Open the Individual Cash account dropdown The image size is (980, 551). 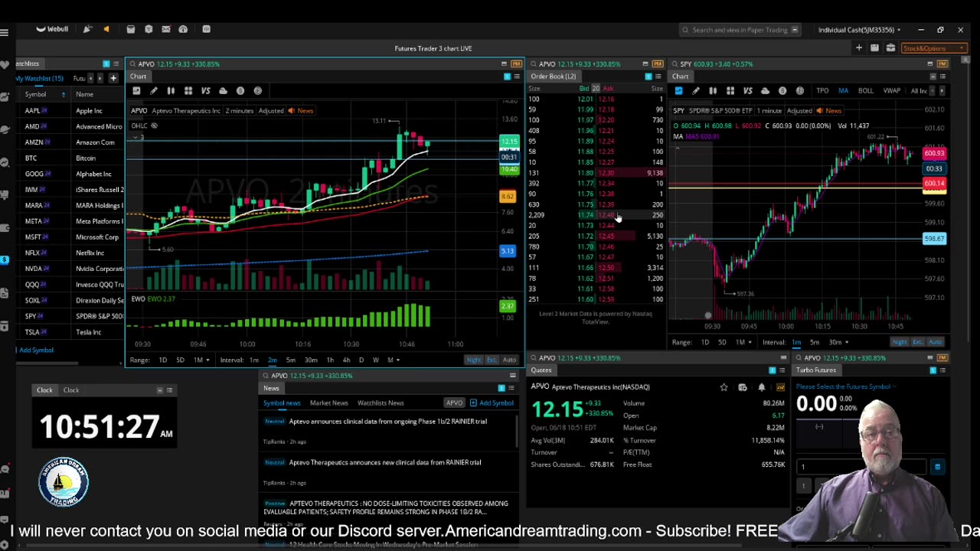[x=859, y=30]
